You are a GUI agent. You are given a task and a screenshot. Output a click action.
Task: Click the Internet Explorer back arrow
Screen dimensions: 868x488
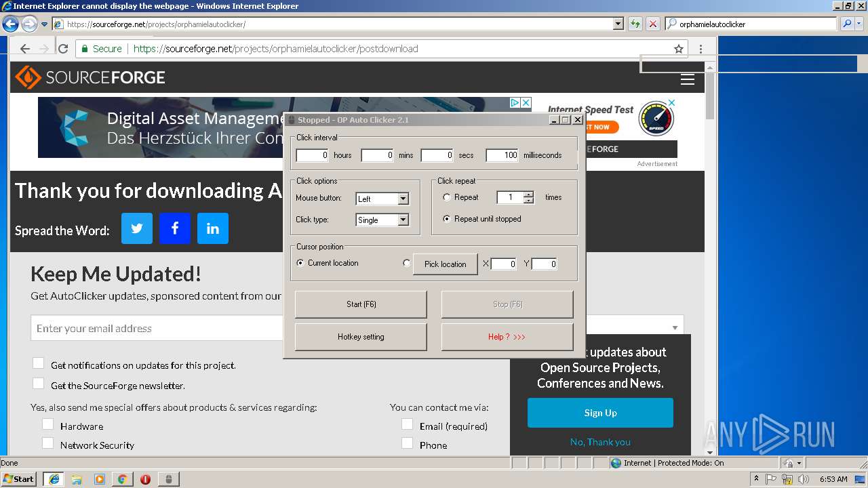pos(10,24)
